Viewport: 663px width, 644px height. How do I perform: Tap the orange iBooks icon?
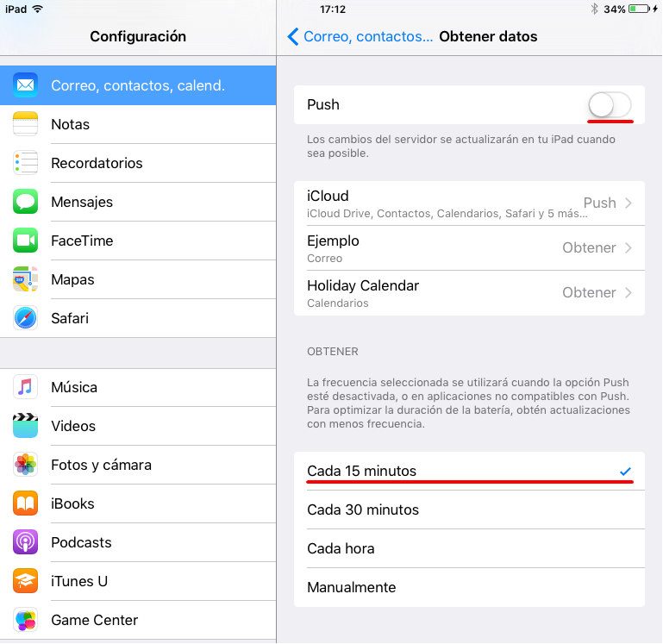tap(25, 503)
